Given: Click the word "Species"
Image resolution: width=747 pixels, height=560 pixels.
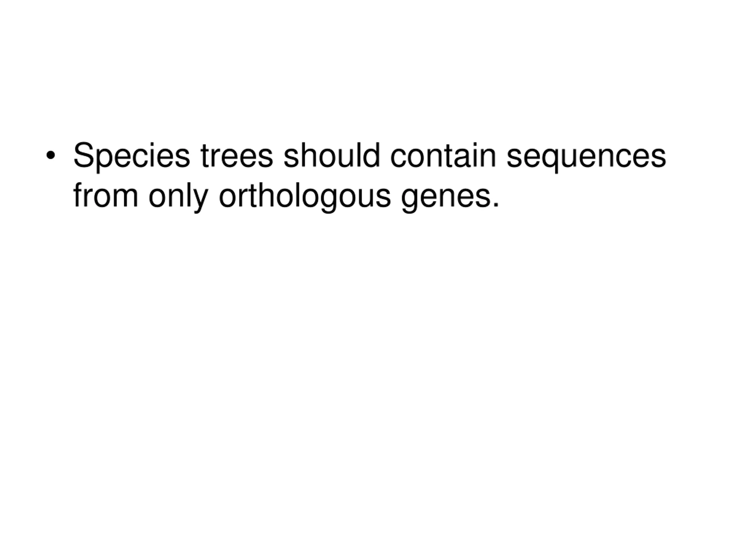Looking at the screenshot, I should coord(132,156).
